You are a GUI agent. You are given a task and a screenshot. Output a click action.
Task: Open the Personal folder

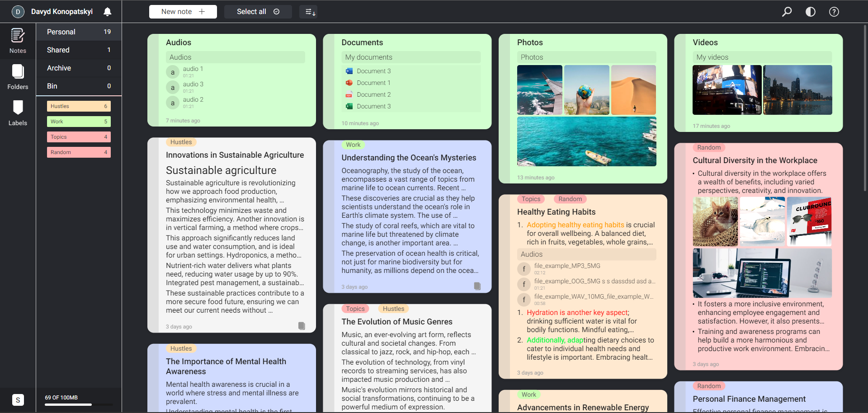point(79,32)
